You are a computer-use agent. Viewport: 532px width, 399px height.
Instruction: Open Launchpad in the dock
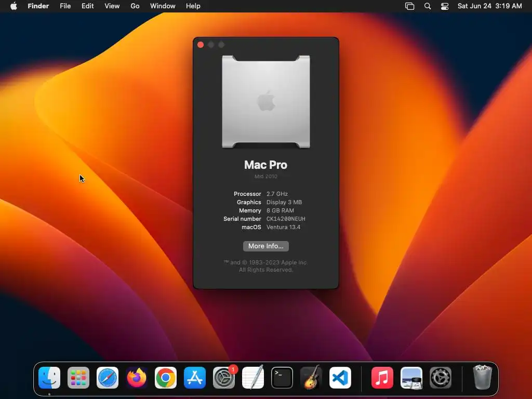click(78, 378)
